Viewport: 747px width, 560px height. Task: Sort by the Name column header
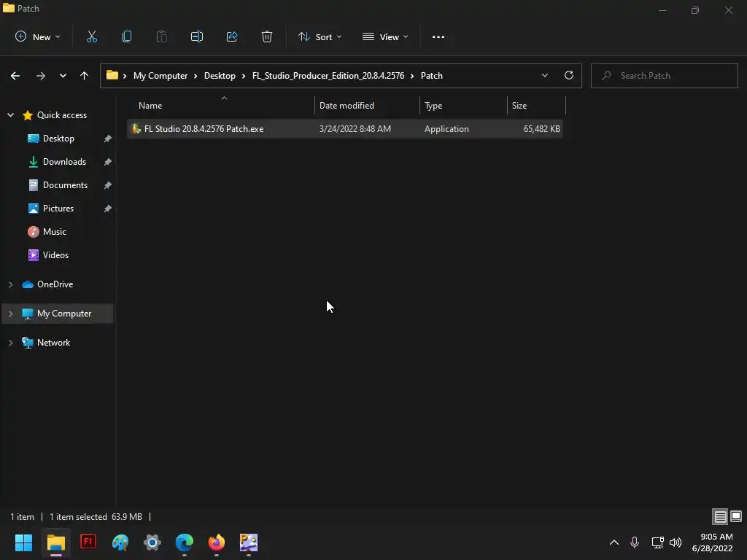[222, 105]
